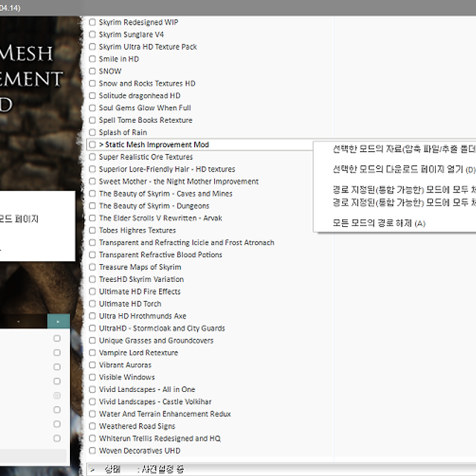
Task: Select '모든 모드의 경로 해제 (A)' from context menu
Action: coord(379,223)
